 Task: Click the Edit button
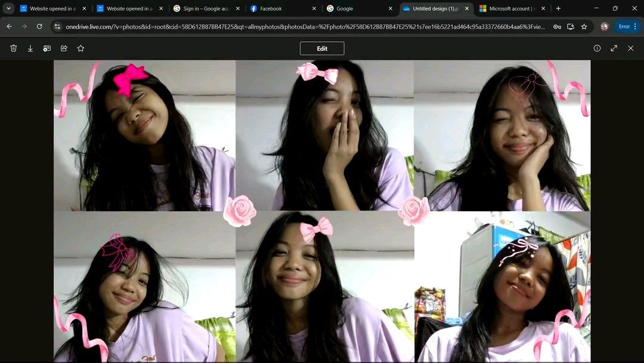322,48
